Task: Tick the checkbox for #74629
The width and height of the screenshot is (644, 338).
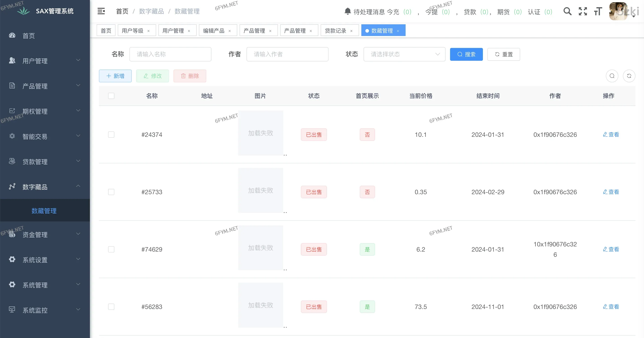Action: pyautogui.click(x=111, y=249)
